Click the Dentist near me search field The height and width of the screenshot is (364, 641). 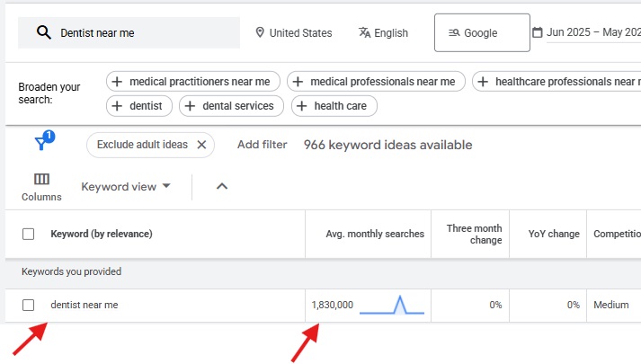(x=129, y=32)
